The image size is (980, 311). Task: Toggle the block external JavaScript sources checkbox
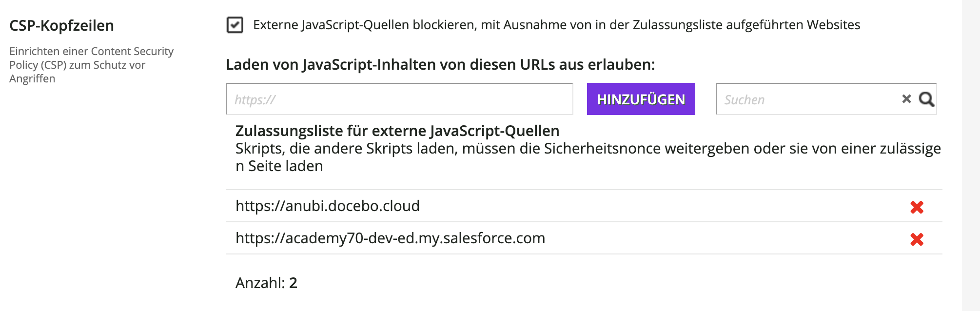pos(235,25)
